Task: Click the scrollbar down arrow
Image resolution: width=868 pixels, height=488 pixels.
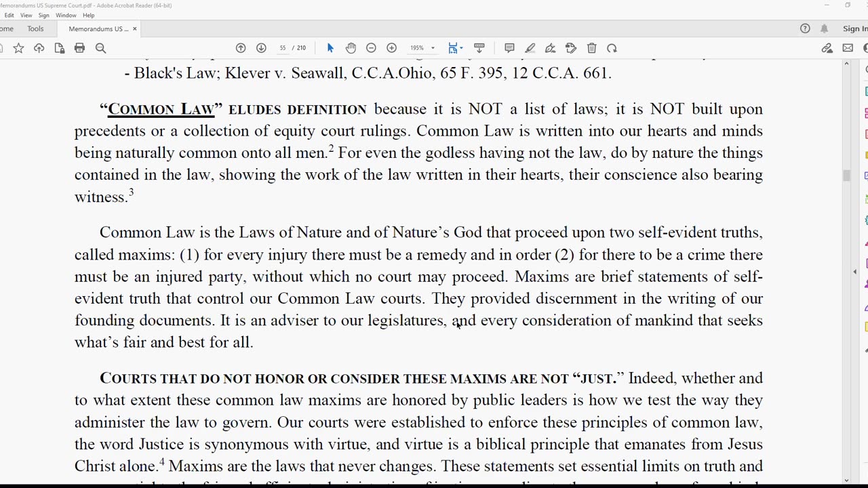Action: coord(846,480)
